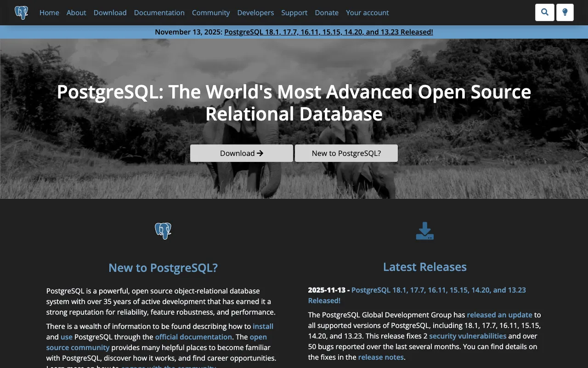Click the elephant icon above New to PostgreSQL
588x368 pixels.
click(x=163, y=231)
